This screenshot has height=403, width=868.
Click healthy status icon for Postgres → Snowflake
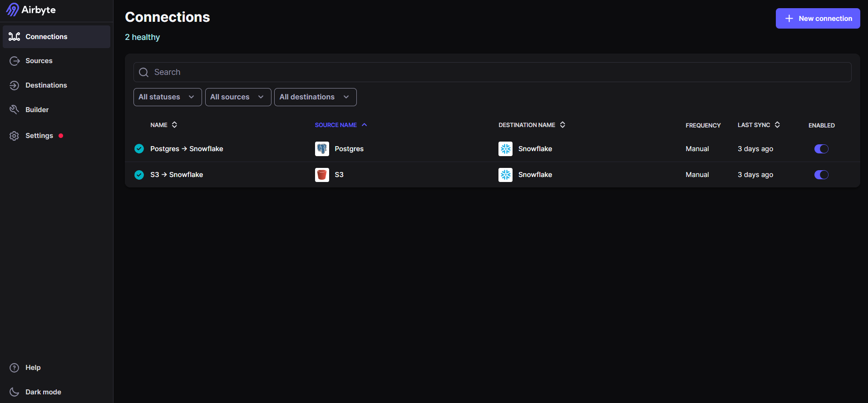139,149
